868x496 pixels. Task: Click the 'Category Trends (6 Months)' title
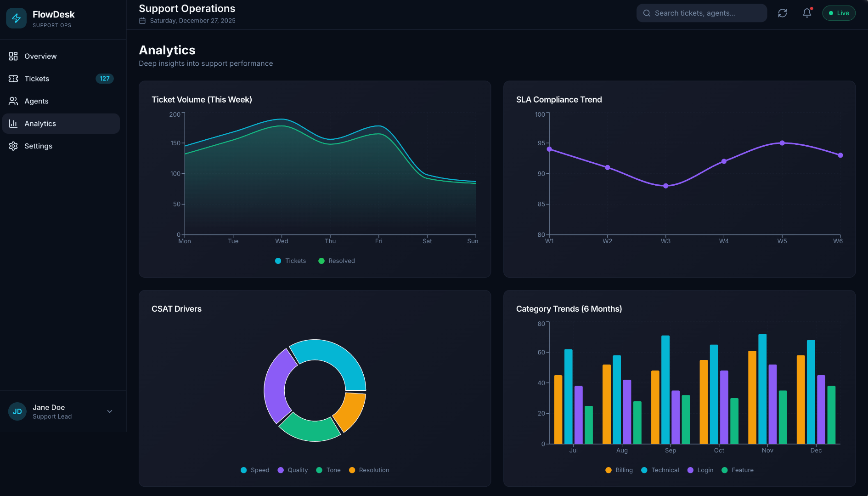(569, 309)
